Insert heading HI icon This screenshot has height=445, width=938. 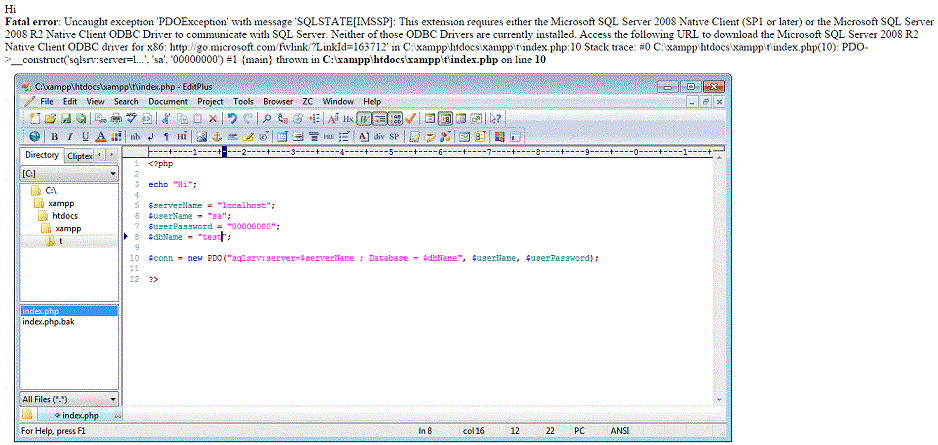tap(182, 136)
